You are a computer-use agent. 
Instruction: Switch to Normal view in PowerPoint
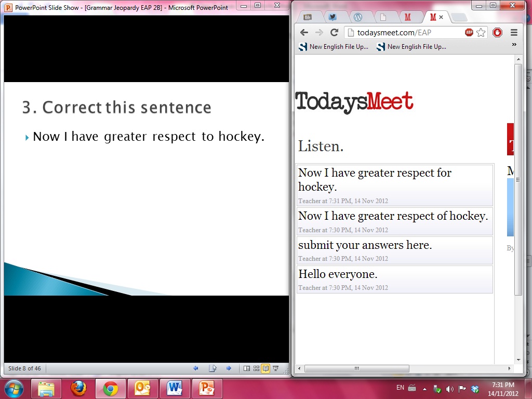coord(247,368)
